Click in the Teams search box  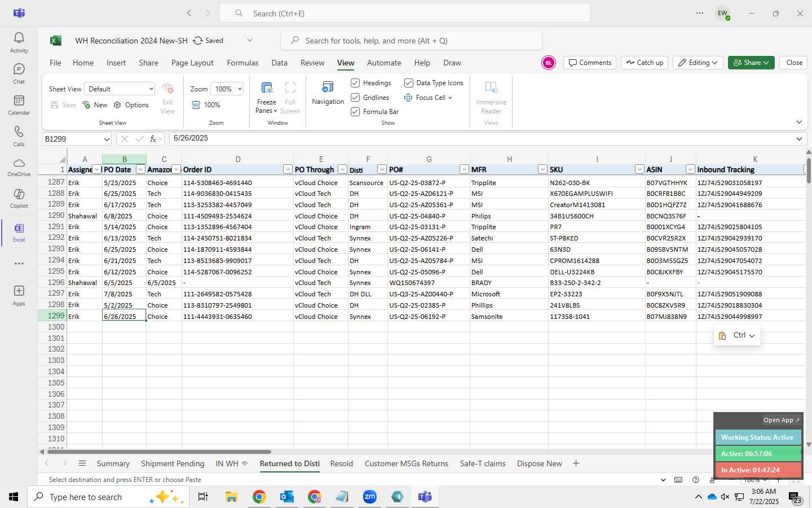click(x=405, y=13)
